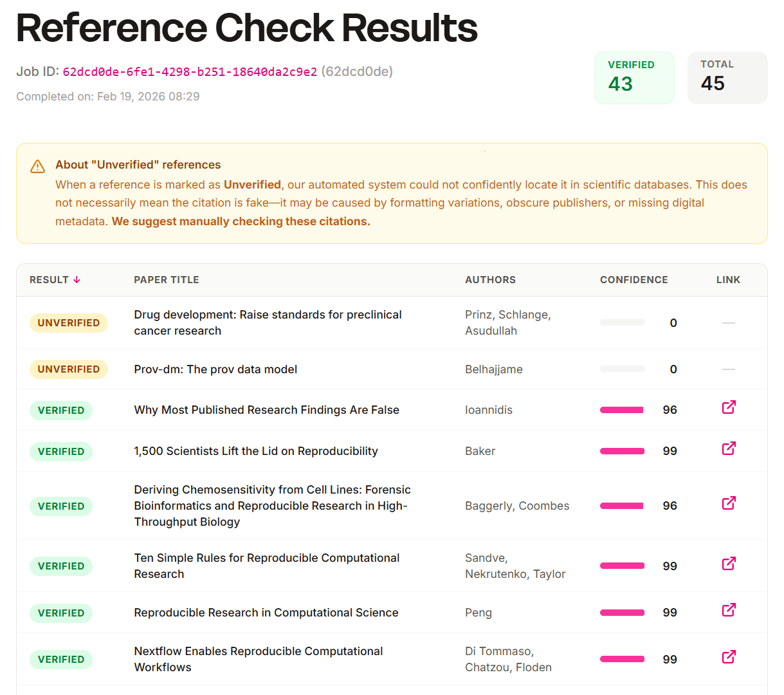Click the AUTHORS column header
784x695 pixels.
490,280
